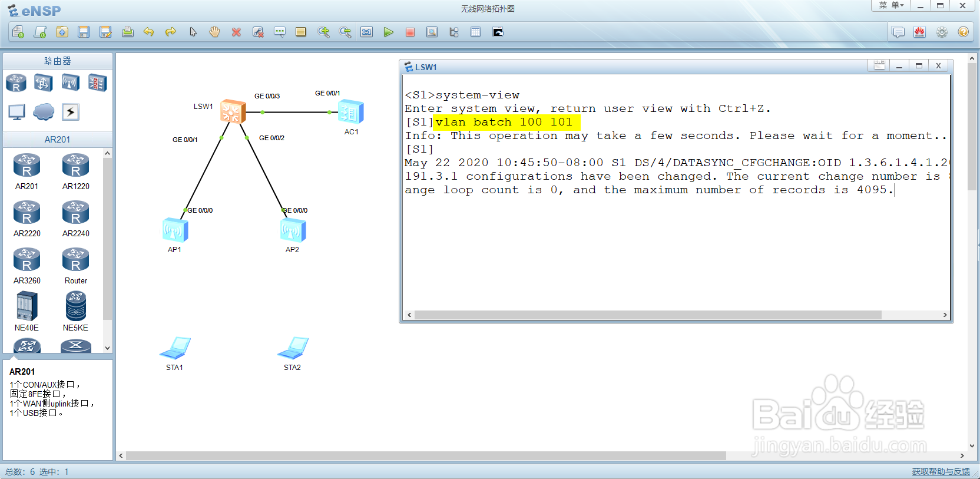Click the delete all connections icon

[258, 32]
